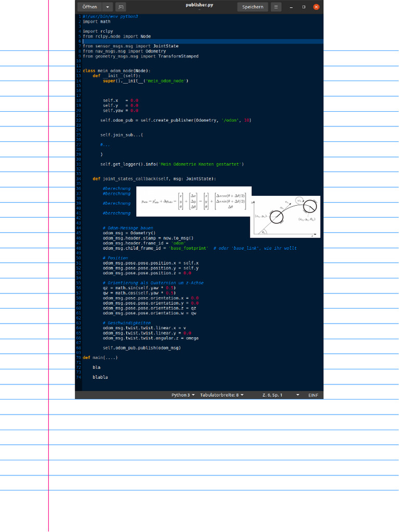399x532 pixels.
Task: Click the 'from rclpy.node import Node' line
Action: pyautogui.click(x=117, y=36)
